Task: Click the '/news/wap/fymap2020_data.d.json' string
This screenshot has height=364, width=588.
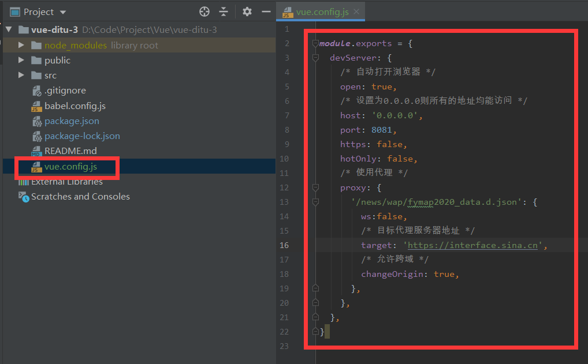Action: [x=436, y=202]
